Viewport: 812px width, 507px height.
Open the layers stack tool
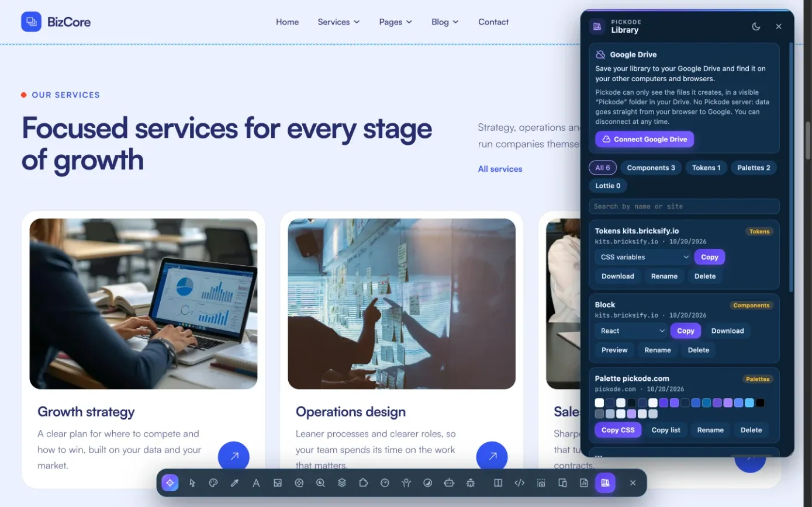[x=342, y=483]
